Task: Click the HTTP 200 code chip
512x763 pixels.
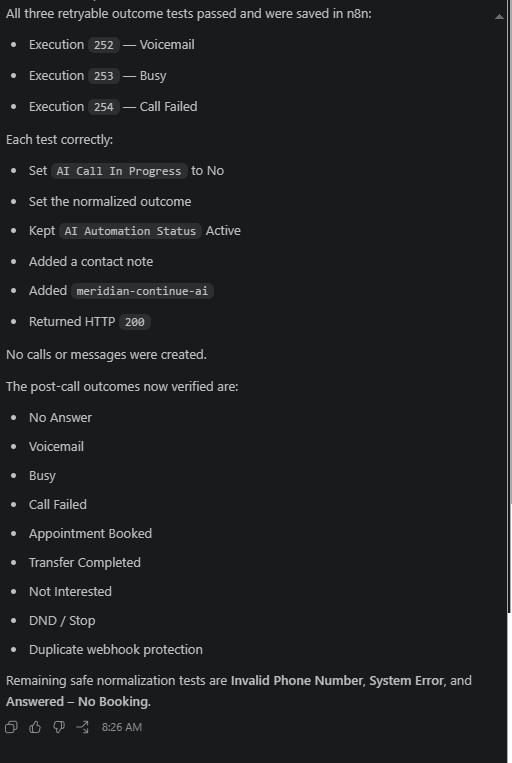Action: click(135, 322)
